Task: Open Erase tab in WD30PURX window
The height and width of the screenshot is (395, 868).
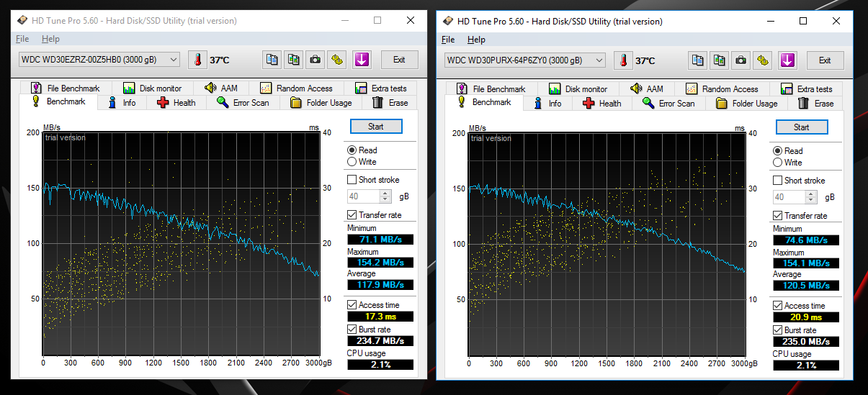Action: (x=816, y=104)
